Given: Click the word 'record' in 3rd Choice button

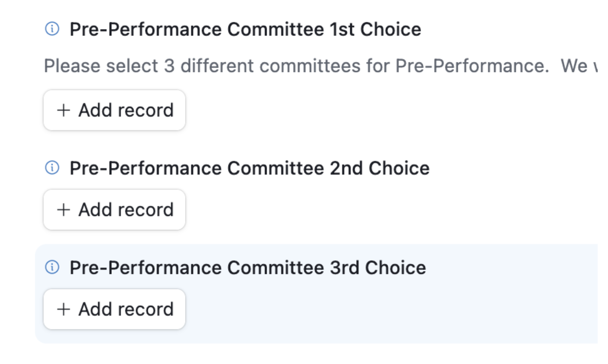Looking at the screenshot, I should [146, 309].
